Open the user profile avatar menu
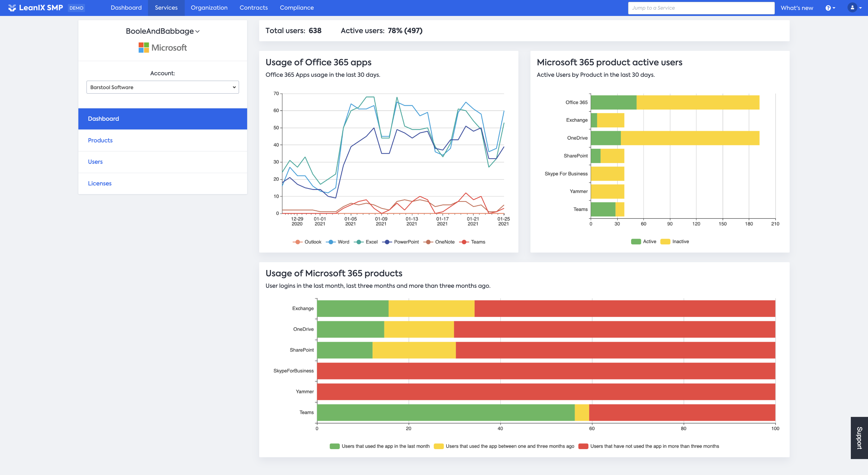The width and height of the screenshot is (868, 475). point(853,8)
